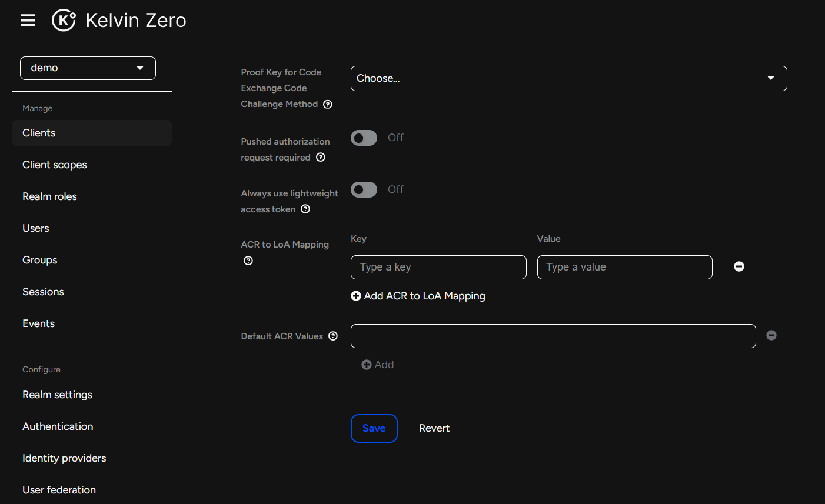This screenshot has width=825, height=504.
Task: Click the Save button
Action: pyautogui.click(x=374, y=428)
